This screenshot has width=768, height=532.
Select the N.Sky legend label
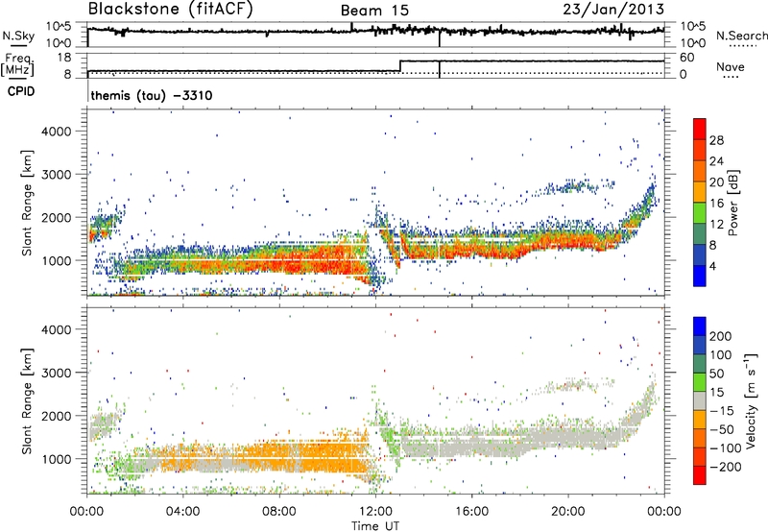18,36
